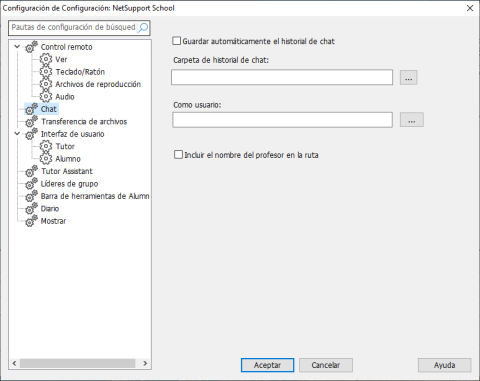
Task: Click the gear icon beside Audio
Action: click(46, 97)
